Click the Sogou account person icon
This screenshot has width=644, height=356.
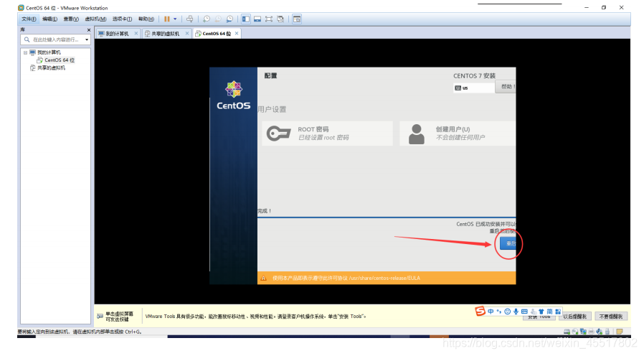[x=534, y=312]
